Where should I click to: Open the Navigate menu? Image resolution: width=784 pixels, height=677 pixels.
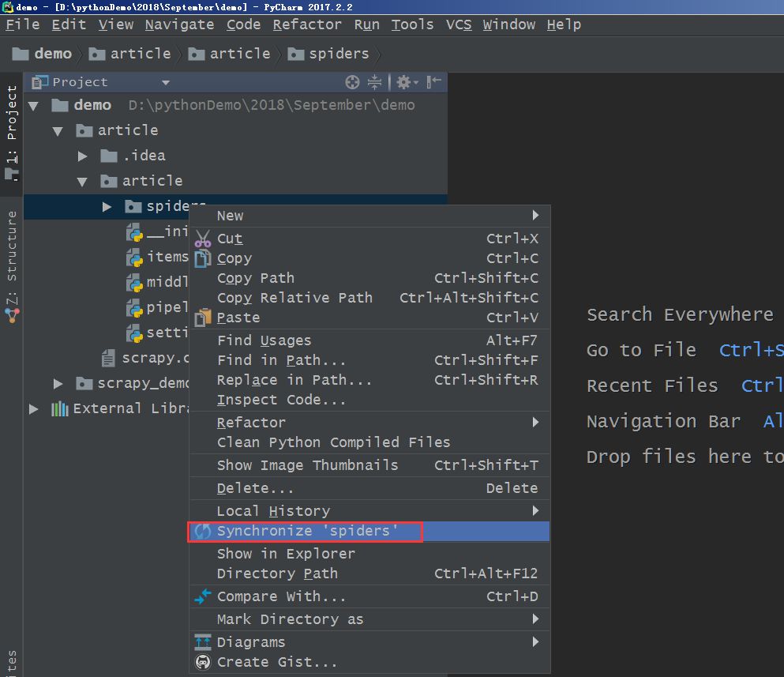[179, 24]
